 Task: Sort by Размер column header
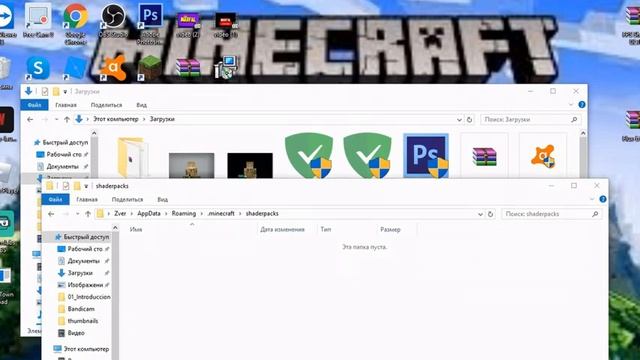pyautogui.click(x=390, y=229)
